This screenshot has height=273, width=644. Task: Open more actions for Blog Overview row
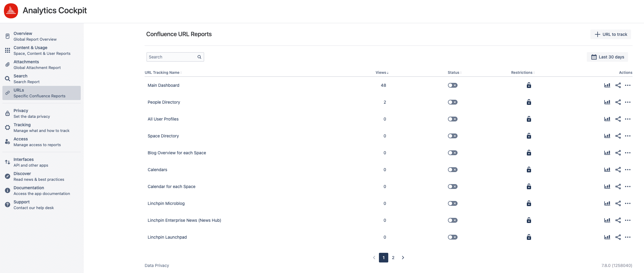[628, 153]
